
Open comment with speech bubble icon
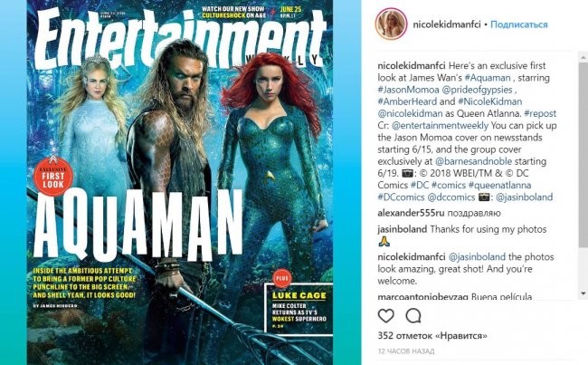(413, 316)
